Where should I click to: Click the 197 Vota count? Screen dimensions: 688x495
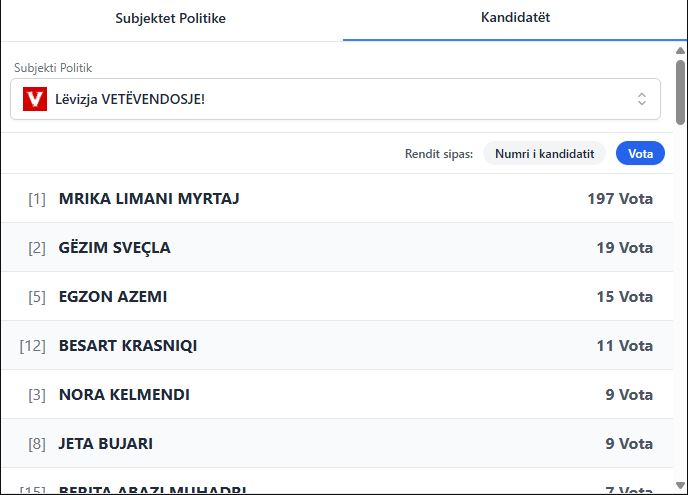619,199
